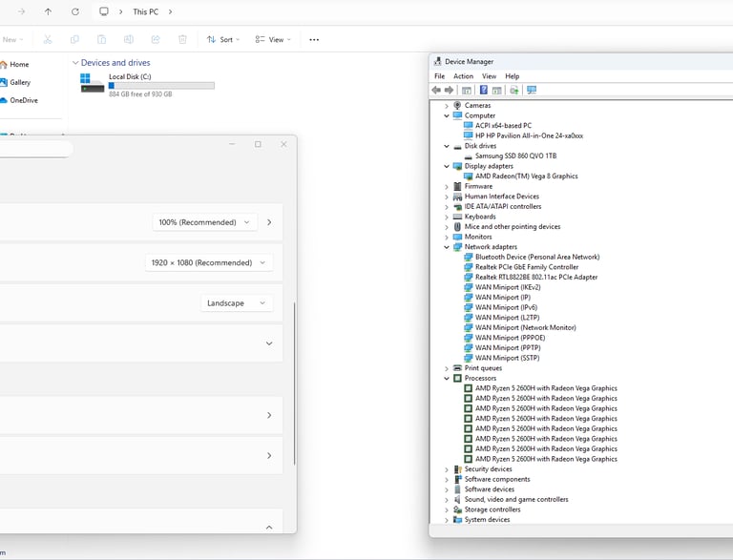
Task: Click the properties pane icon right of Help icon
Action: pyautogui.click(x=497, y=91)
